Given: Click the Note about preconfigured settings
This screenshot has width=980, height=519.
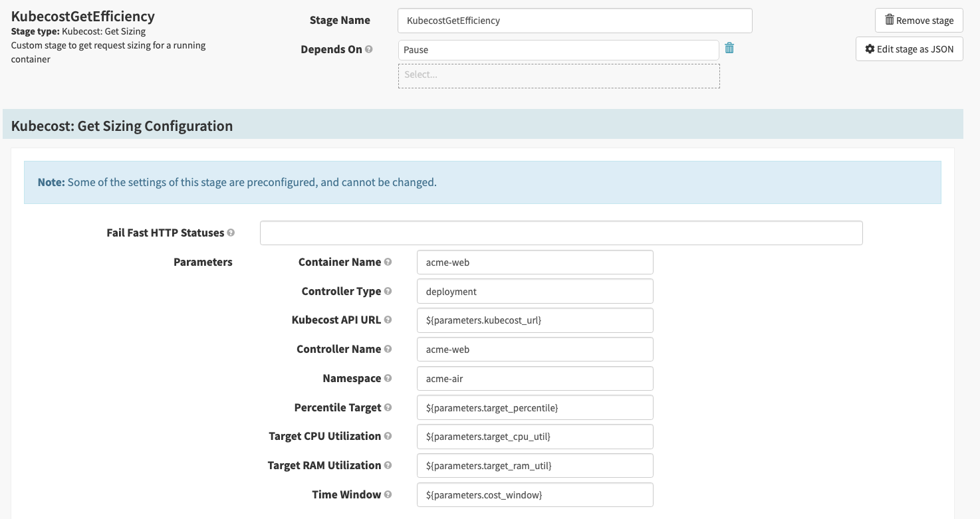Looking at the screenshot, I should pyautogui.click(x=483, y=182).
